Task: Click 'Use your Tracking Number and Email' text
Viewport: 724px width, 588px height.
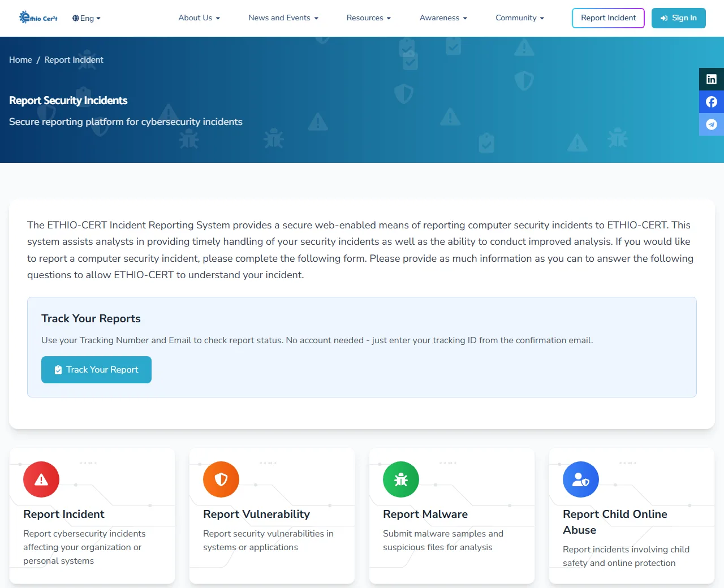Action: (317, 340)
